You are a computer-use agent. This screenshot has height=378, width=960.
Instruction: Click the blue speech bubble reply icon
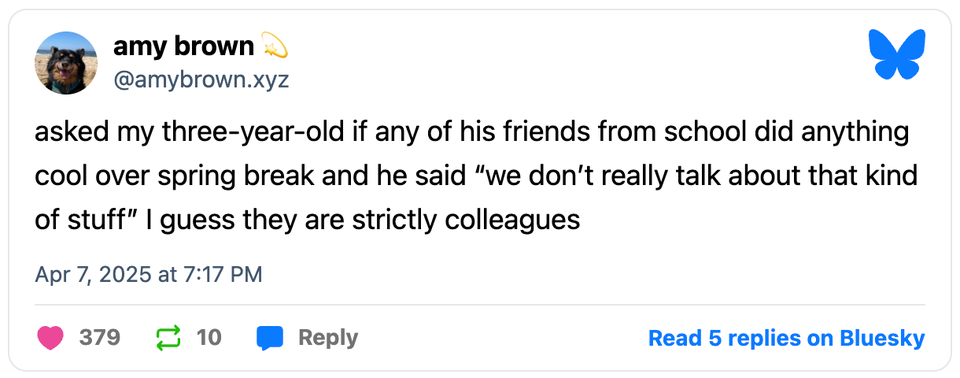tap(269, 338)
